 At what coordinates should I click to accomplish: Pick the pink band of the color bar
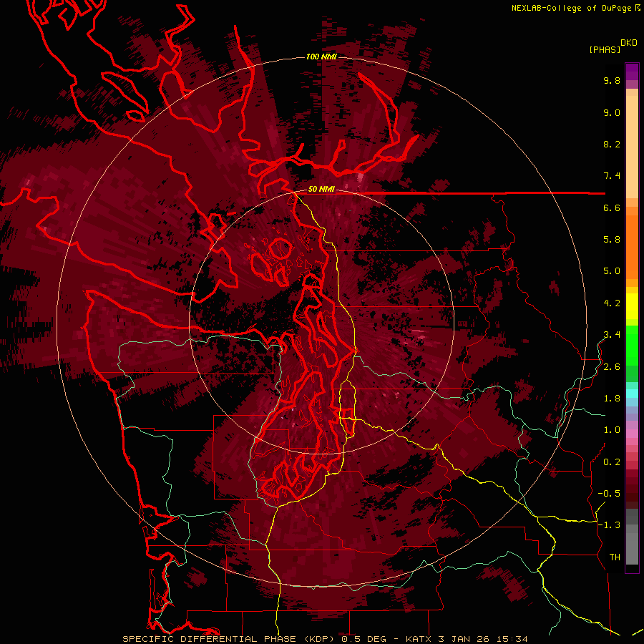632,433
